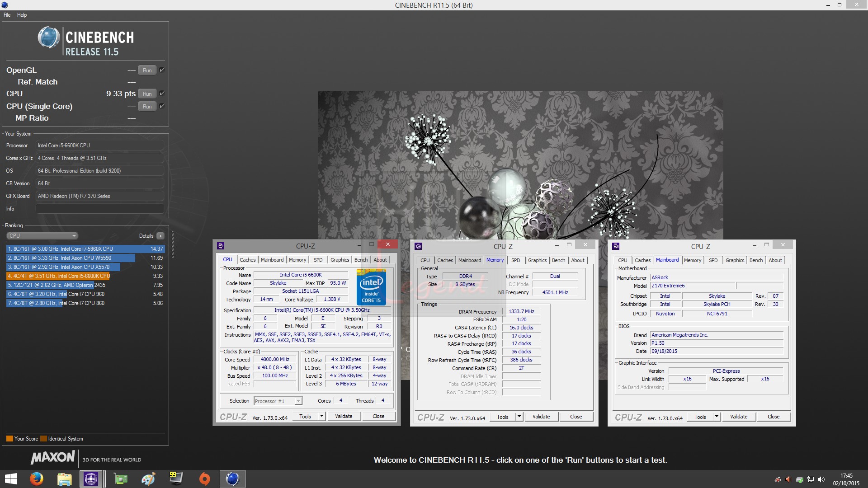The width and height of the screenshot is (868, 488).
Task: Toggle the CPU (Single Core) checkbox
Action: click(162, 106)
